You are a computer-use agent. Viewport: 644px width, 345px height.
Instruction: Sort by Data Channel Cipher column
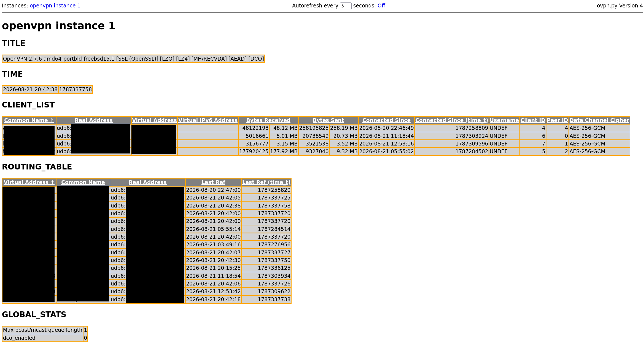[599, 120]
